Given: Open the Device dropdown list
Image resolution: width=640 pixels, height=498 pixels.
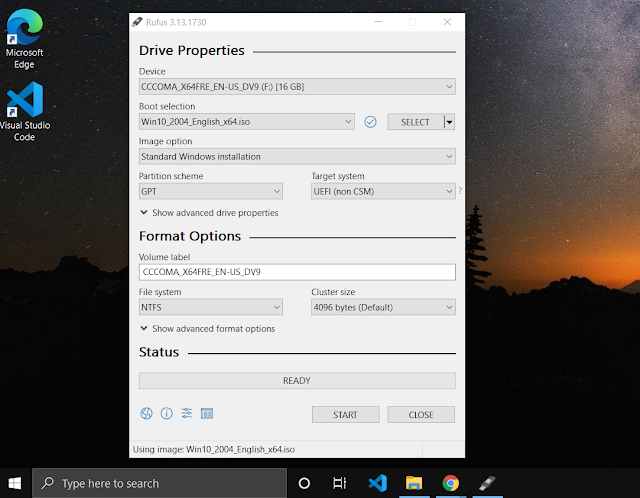Looking at the screenshot, I should tap(297, 87).
